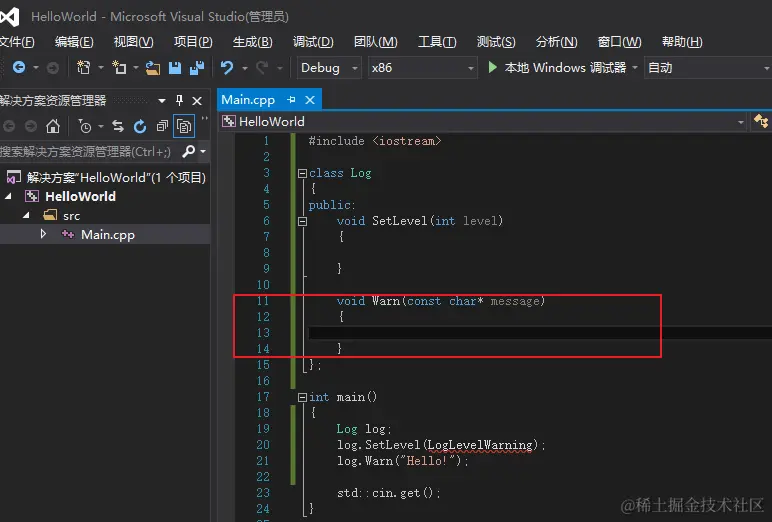Click 本地 Windows 调试器 button text
Screen dimensions: 772x522
[x=565, y=67]
